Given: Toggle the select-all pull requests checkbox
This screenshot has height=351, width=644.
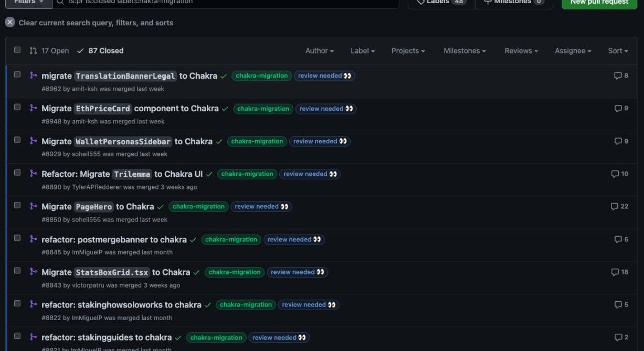Looking at the screenshot, I should coord(17,50).
